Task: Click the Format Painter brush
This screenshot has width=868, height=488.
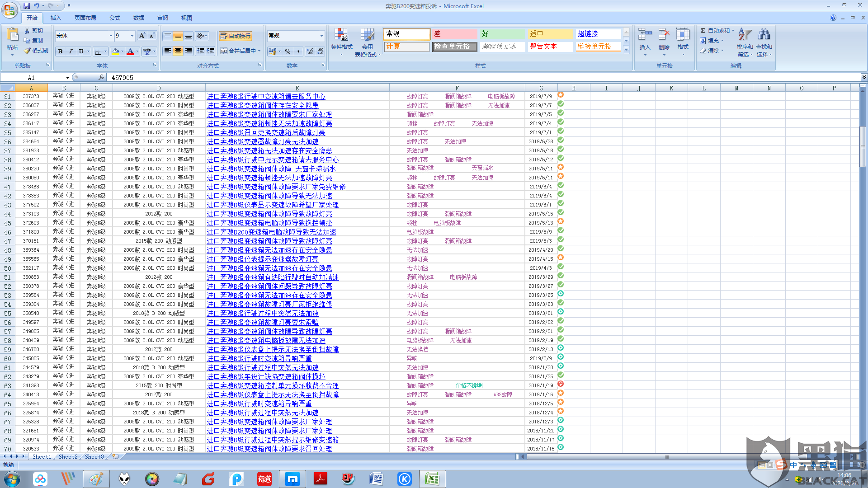Action: coord(36,51)
